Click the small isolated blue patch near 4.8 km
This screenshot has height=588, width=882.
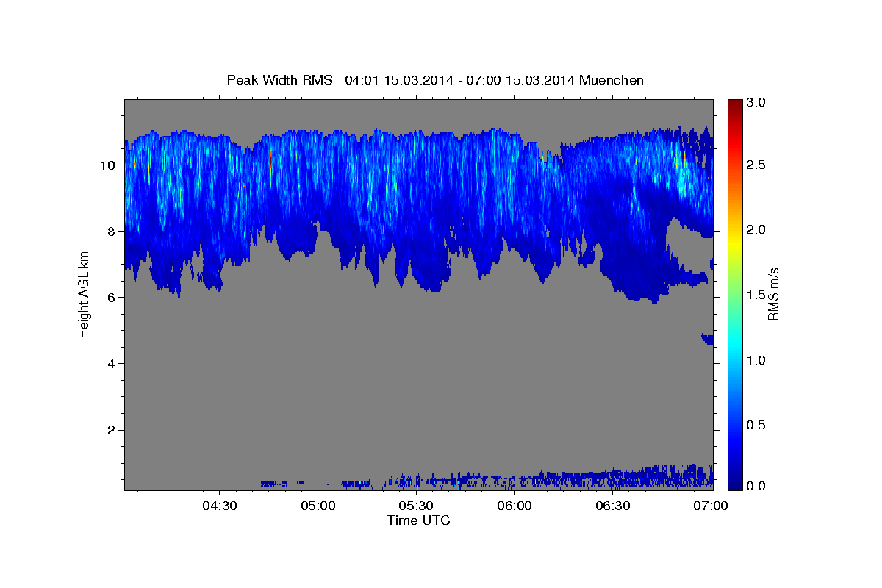pyautogui.click(x=707, y=339)
